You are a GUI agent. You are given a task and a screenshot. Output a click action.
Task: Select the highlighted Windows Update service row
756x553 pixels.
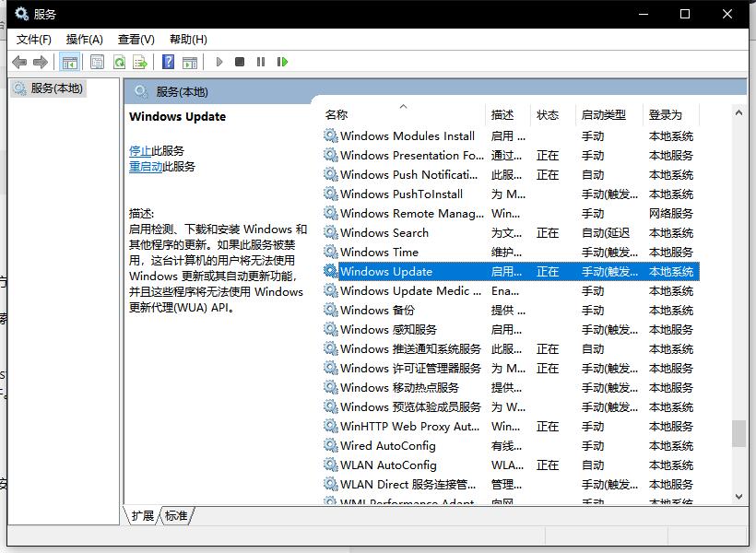click(511, 272)
